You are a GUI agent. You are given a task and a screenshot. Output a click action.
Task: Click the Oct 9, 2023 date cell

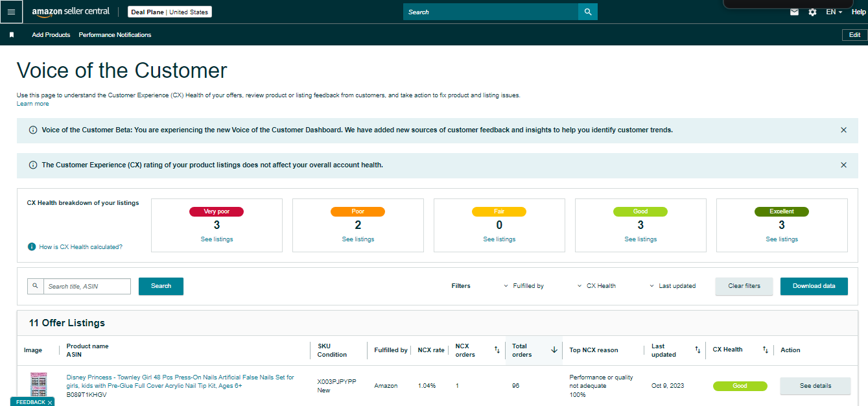coord(668,386)
